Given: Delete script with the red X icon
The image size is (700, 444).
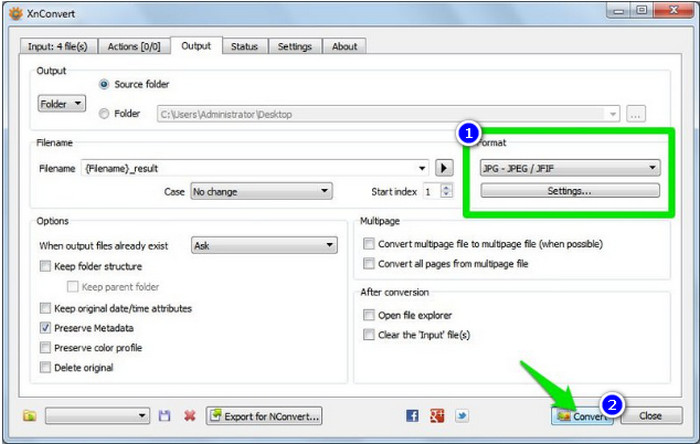Looking at the screenshot, I should click(190, 416).
